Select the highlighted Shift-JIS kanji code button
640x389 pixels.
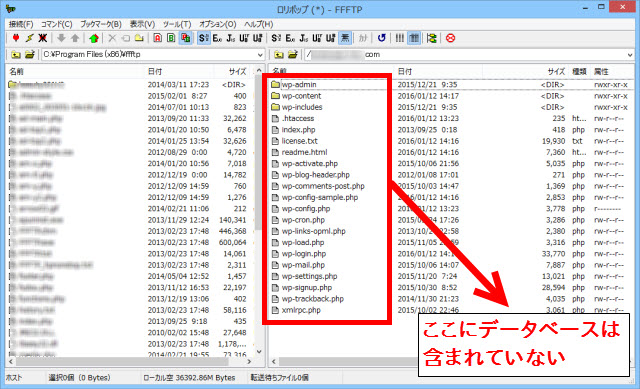tap(204, 38)
